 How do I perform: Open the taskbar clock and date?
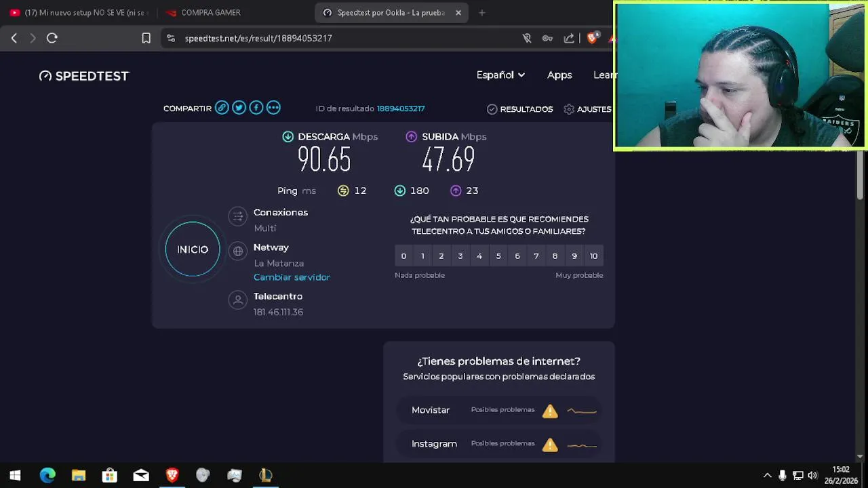pos(841,475)
